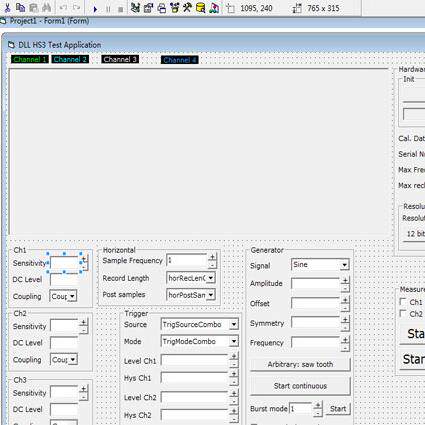Viewport: 425px width, 425px height.
Task: Click the Amplitude plus stepper button
Action: (x=345, y=281)
